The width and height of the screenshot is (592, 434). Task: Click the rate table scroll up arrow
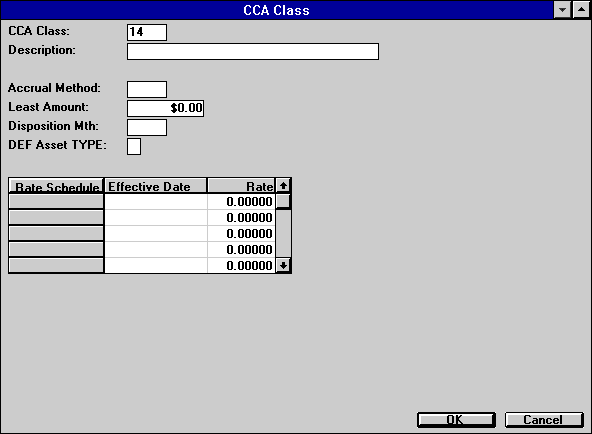point(283,186)
